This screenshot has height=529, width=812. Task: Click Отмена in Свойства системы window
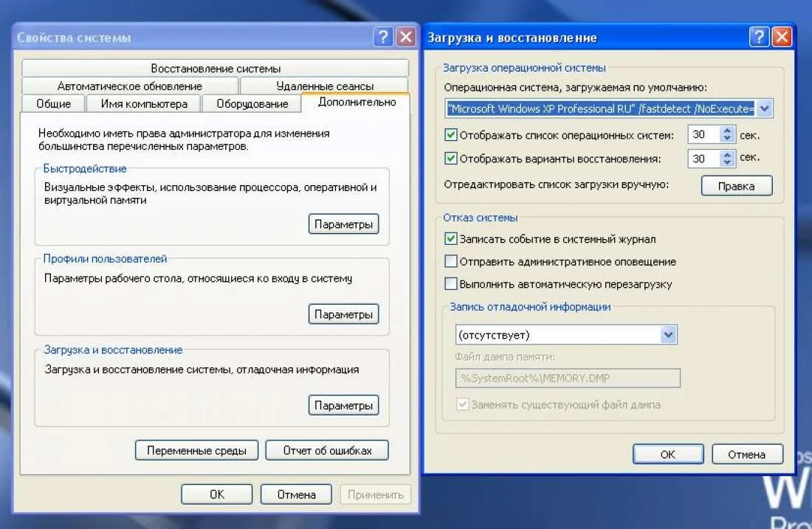[x=296, y=494]
